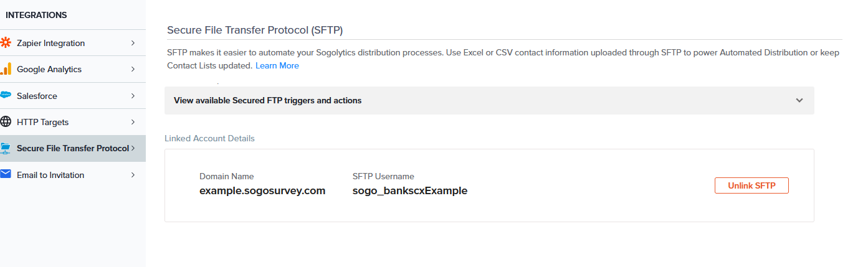Click the Unlink SFTP button
Screen dimensions: 868x267
[x=751, y=185]
